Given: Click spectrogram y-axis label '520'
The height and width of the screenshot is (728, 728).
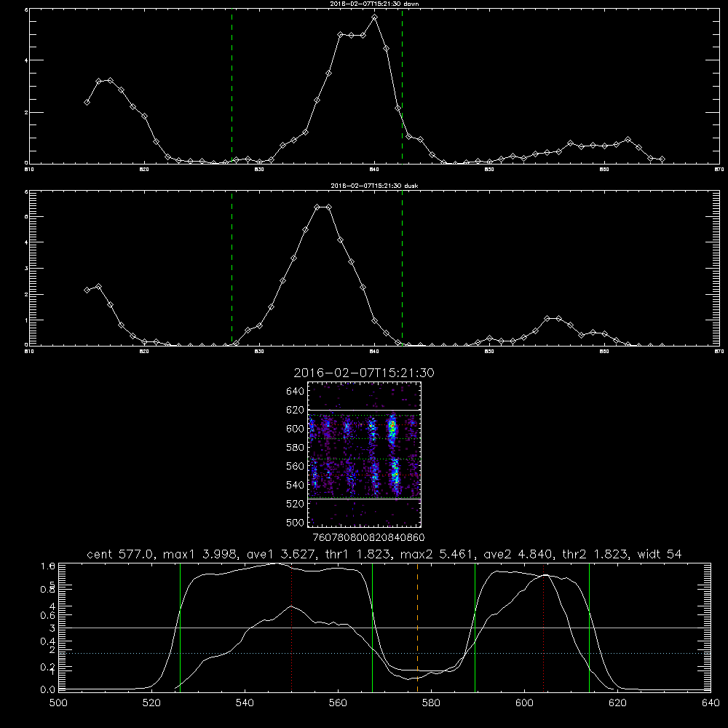Looking at the screenshot, I should [296, 504].
